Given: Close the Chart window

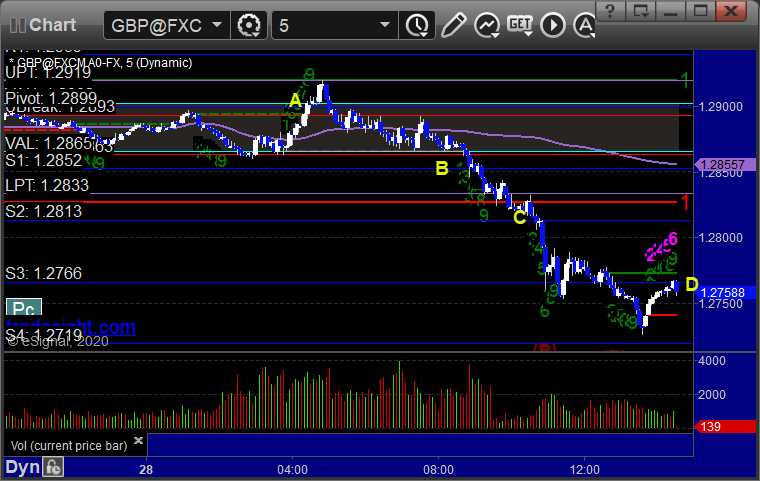Looking at the screenshot, I should coord(731,11).
